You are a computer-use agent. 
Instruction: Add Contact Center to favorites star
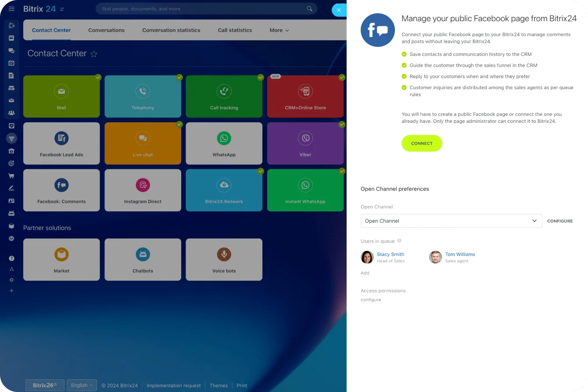tap(94, 54)
